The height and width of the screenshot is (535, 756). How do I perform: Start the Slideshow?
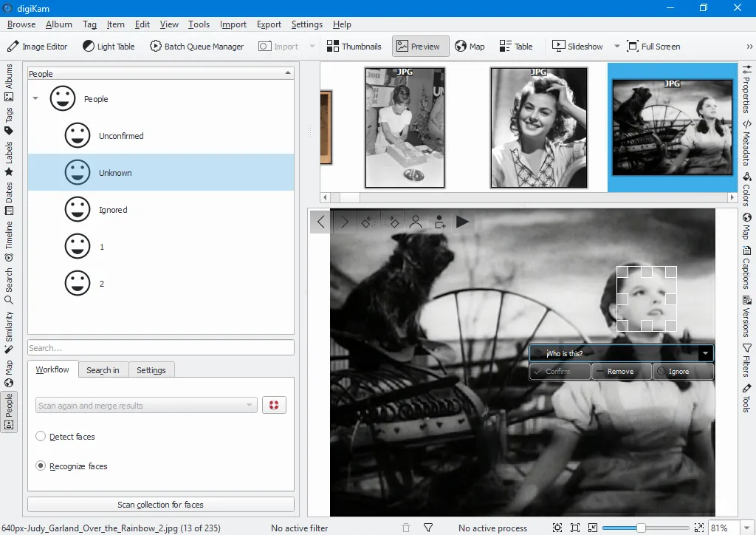pyautogui.click(x=577, y=47)
